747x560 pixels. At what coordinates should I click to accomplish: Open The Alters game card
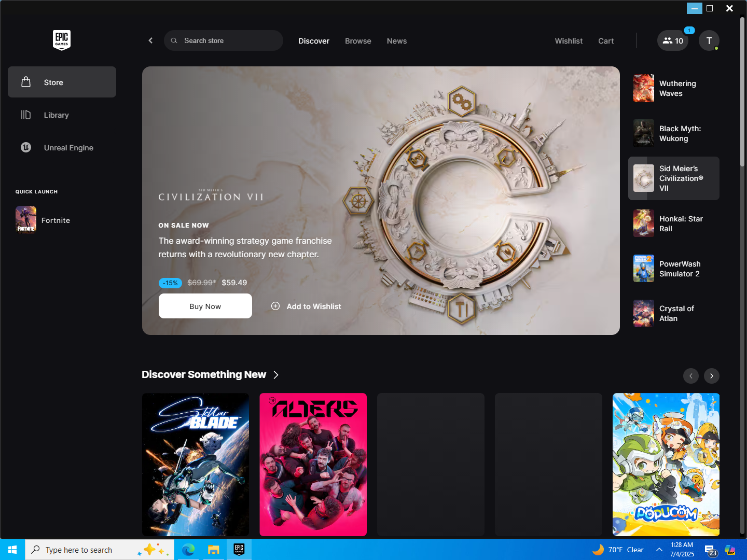coord(313,465)
